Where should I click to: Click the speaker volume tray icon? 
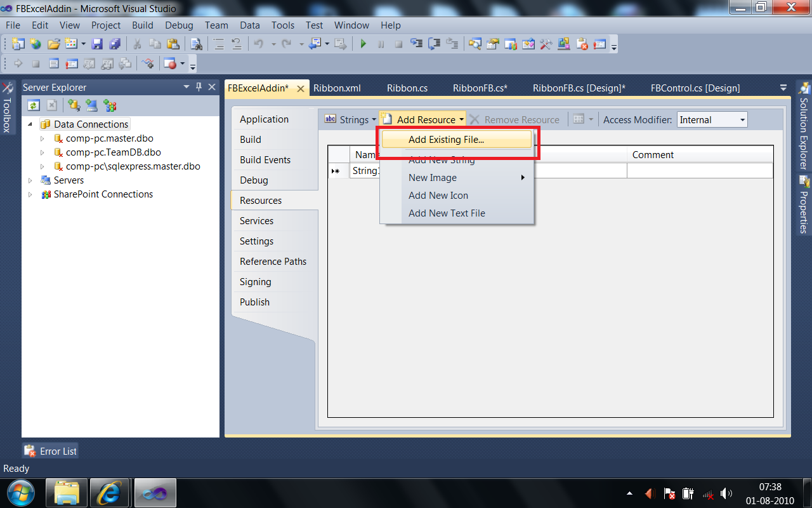tap(727, 493)
